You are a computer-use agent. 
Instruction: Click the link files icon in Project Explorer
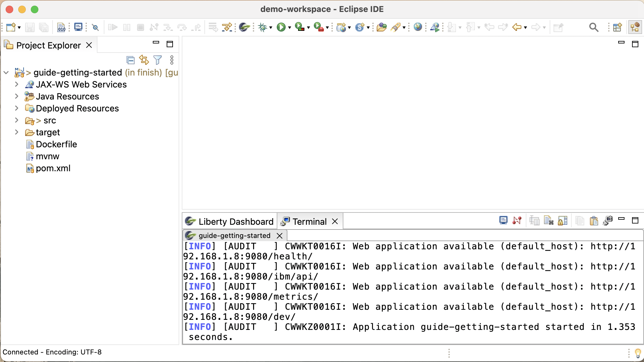144,60
